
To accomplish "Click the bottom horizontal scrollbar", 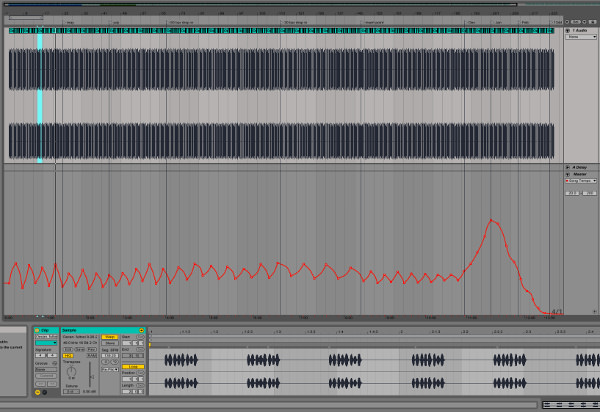I will point(269,404).
